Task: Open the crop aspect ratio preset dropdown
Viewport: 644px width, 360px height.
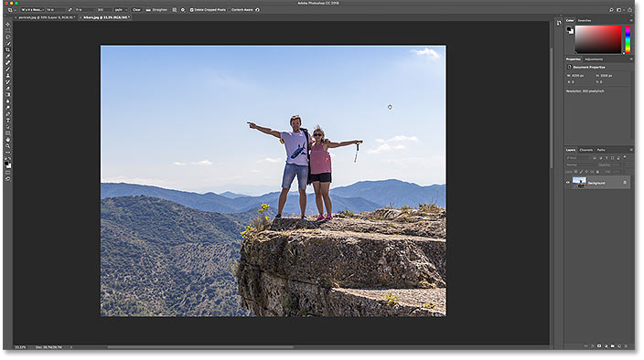Action: [32, 10]
